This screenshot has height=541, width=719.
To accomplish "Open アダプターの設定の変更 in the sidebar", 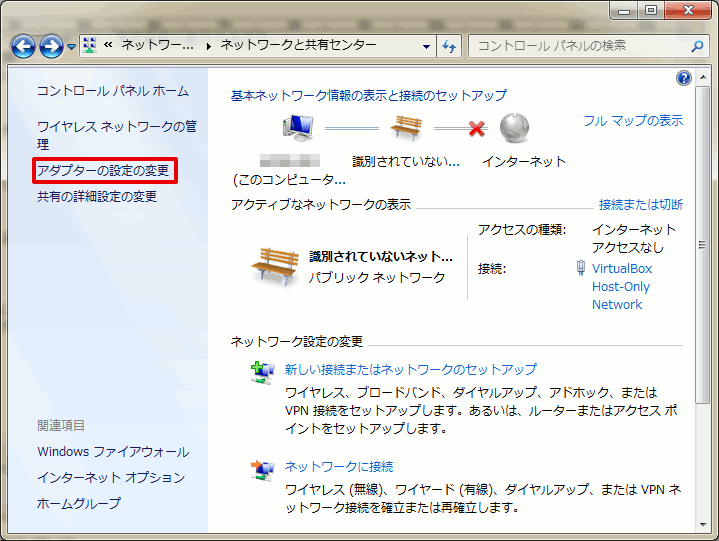I will (104, 171).
